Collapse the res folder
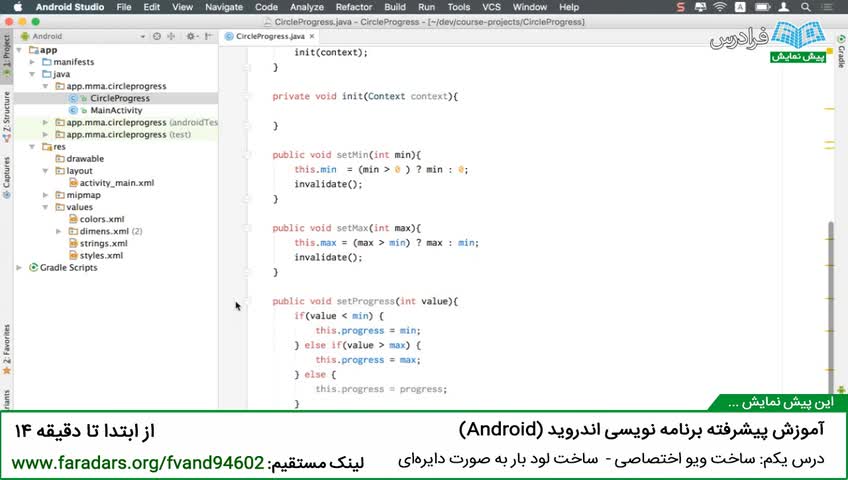Image resolution: width=848 pixels, height=480 pixels. click(32, 146)
